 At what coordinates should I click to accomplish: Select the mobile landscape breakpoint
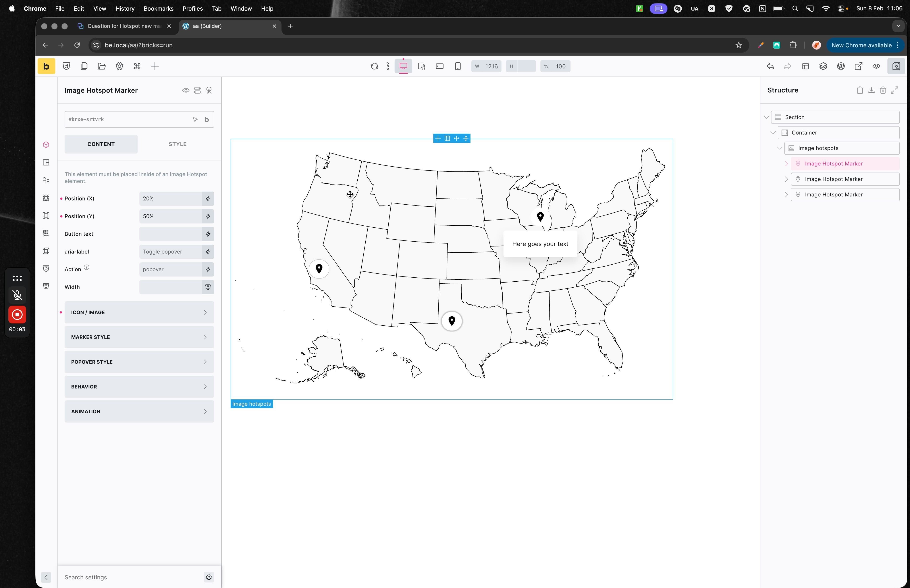pos(440,66)
